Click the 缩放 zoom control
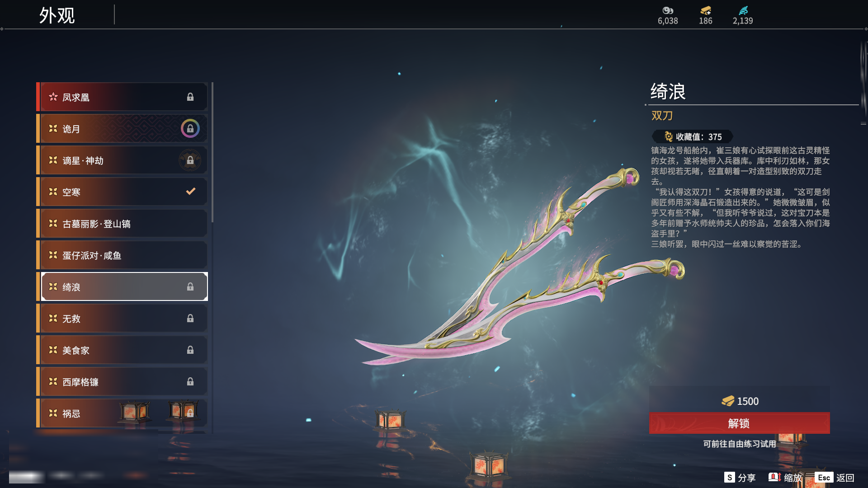The width and height of the screenshot is (868, 488). pyautogui.click(x=785, y=478)
